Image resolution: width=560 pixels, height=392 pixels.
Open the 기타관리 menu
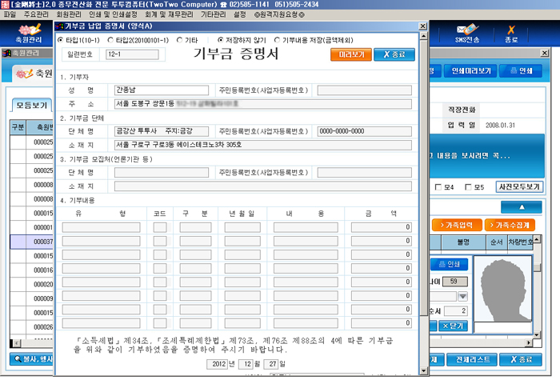click(x=214, y=14)
